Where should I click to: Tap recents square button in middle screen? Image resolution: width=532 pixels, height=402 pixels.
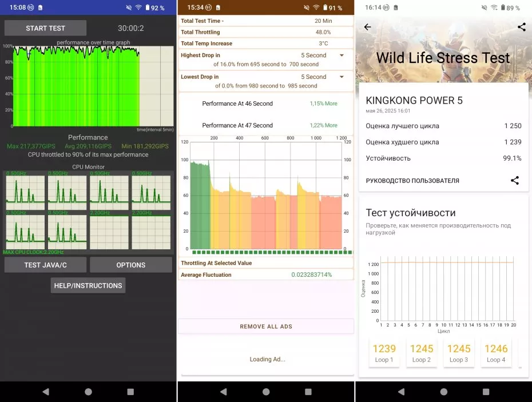pos(308,392)
